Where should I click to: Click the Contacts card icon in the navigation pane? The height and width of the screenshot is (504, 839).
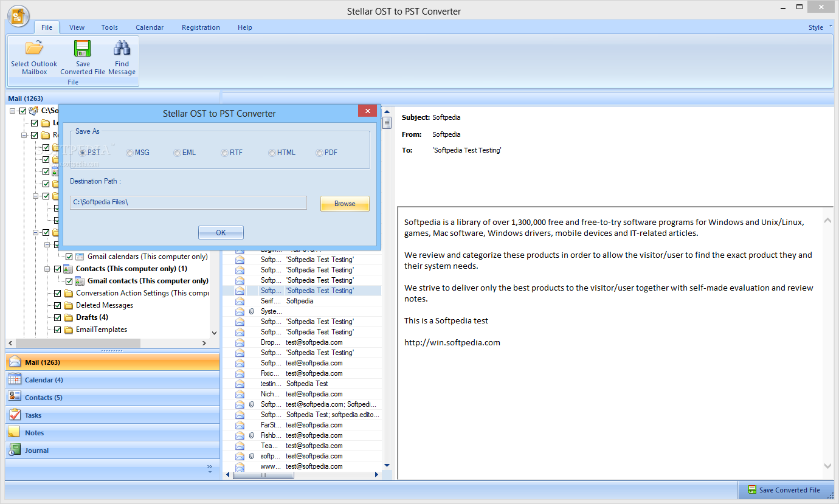click(x=15, y=397)
